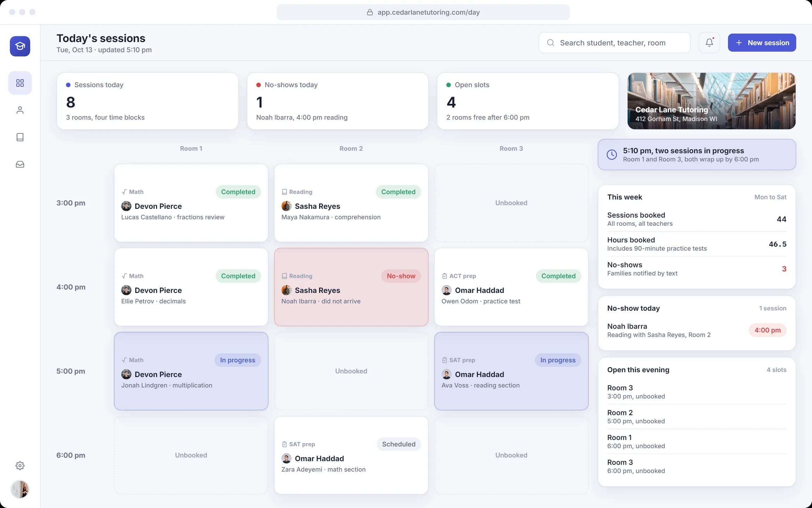The image size is (812, 508).
Task: Open the dashboard grid icon in sidebar
Action: pyautogui.click(x=20, y=83)
